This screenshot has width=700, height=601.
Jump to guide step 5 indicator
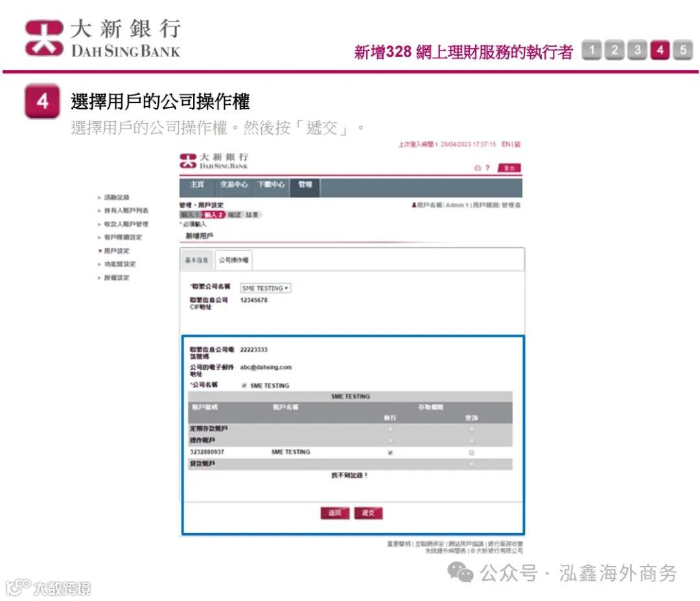coord(683,49)
